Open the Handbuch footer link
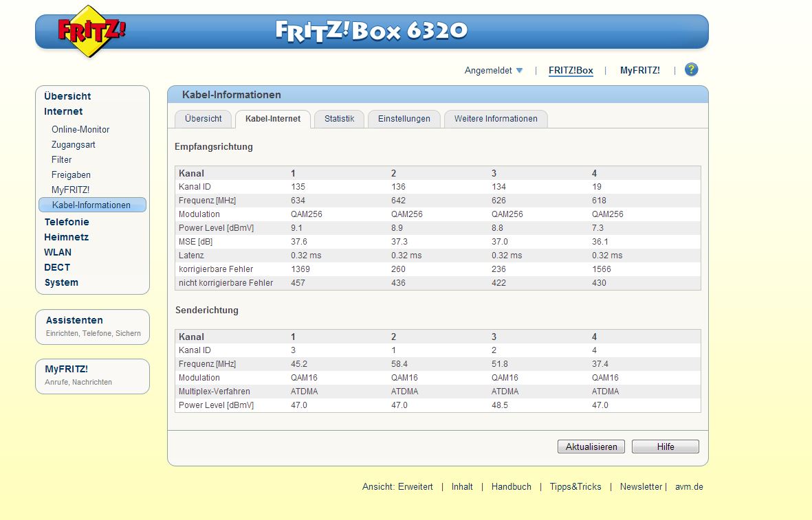The height and width of the screenshot is (520, 812). click(x=511, y=487)
